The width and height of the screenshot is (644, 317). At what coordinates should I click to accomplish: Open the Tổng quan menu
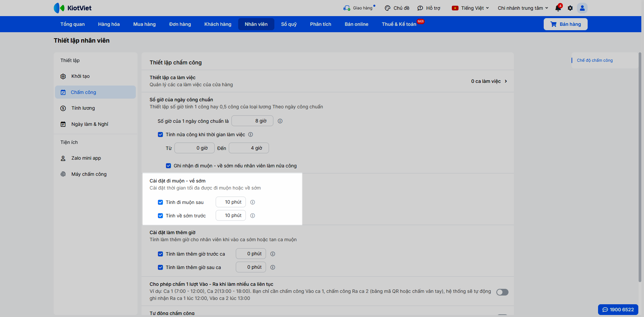point(72,24)
